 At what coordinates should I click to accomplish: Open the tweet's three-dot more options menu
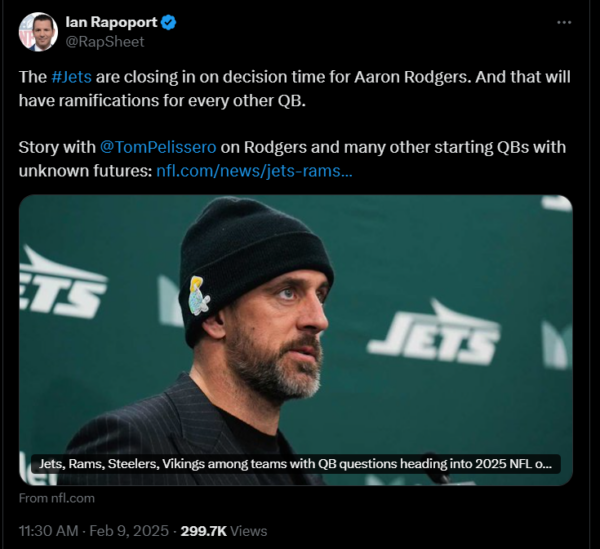pos(567,22)
